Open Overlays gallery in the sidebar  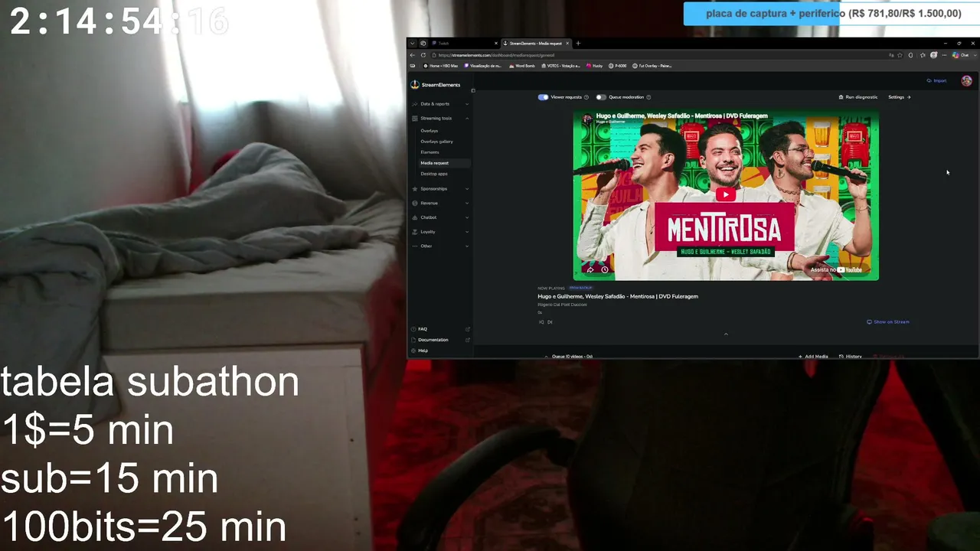click(x=436, y=142)
